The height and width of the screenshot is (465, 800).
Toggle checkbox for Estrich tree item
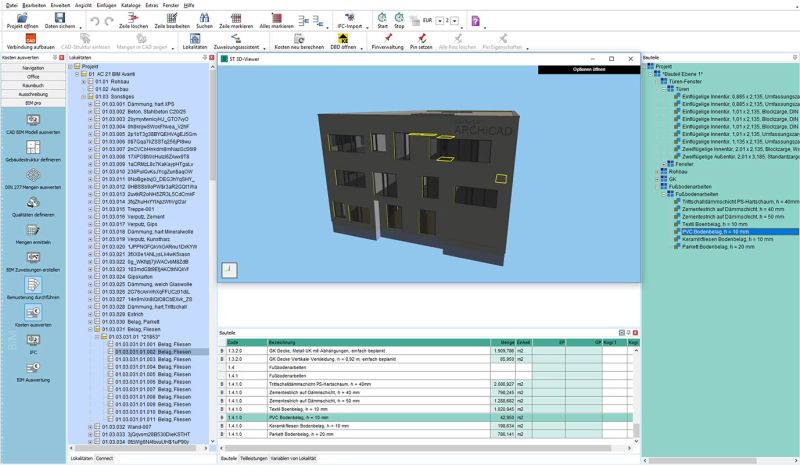pos(98,312)
